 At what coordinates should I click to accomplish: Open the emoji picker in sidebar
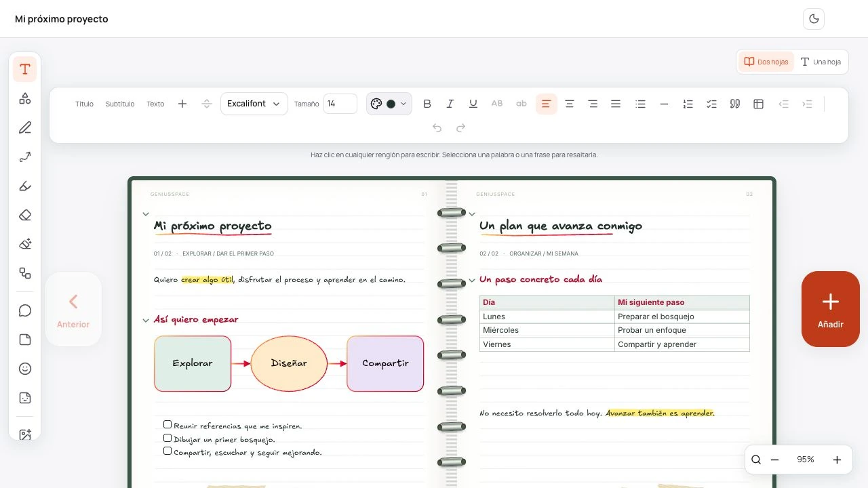pos(25,369)
